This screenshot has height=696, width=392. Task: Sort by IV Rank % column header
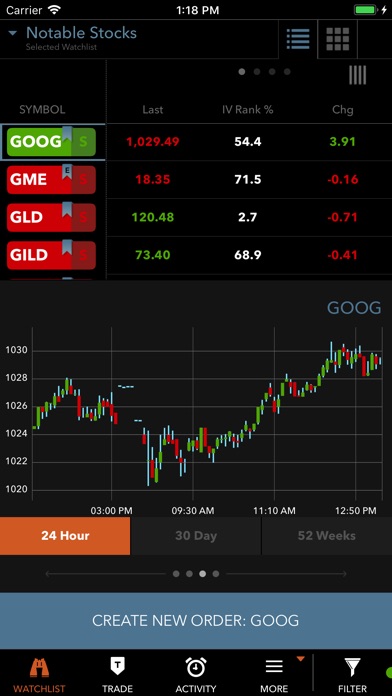[x=248, y=110]
